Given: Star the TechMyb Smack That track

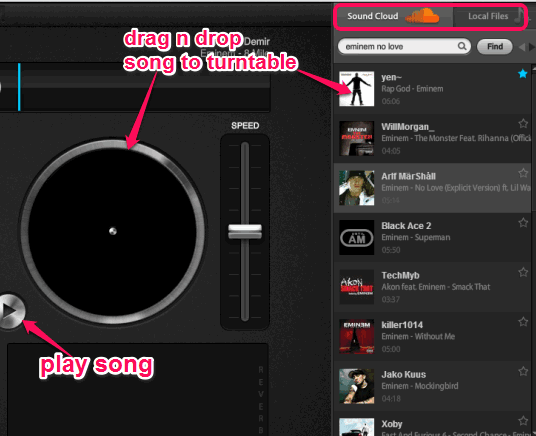Looking at the screenshot, I should pos(523,272).
